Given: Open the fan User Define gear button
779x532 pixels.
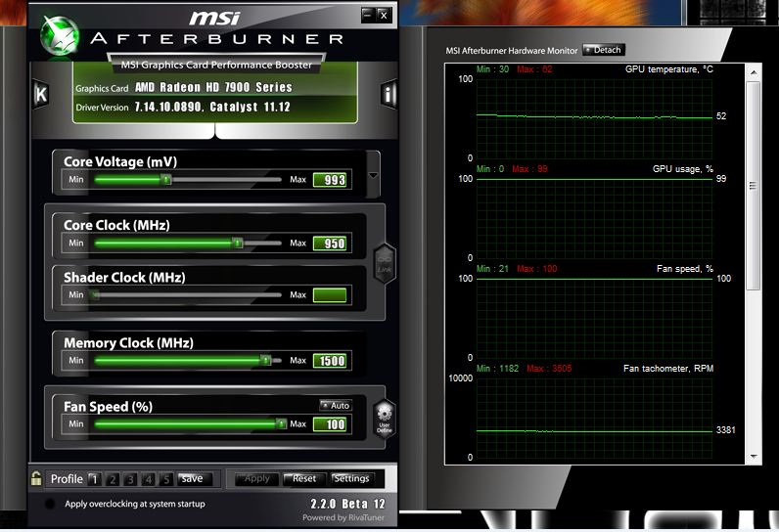Looking at the screenshot, I should click(385, 420).
